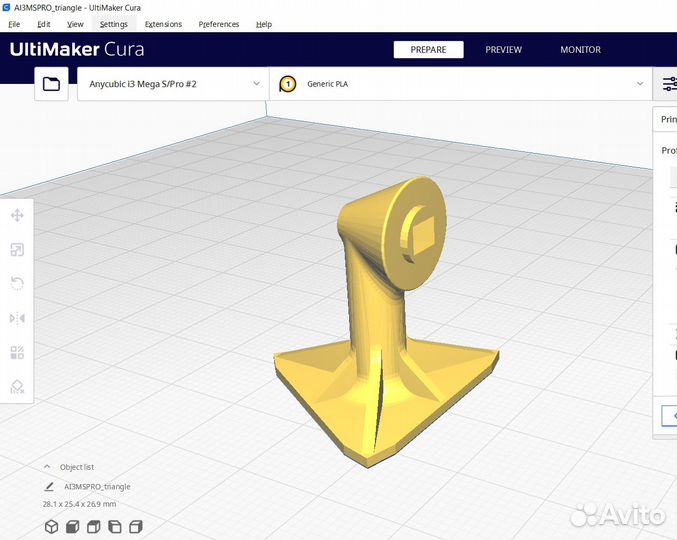Select the Move tool in left toolbar
The height and width of the screenshot is (540, 677).
pos(17,215)
